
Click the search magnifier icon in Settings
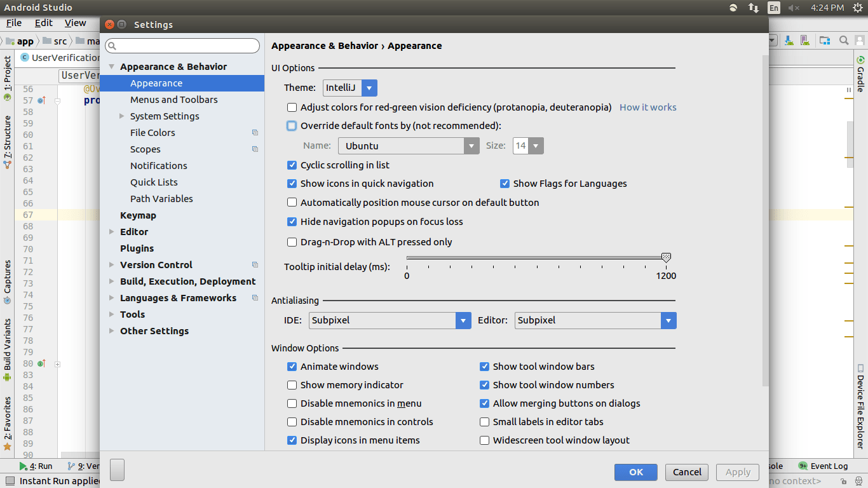pos(112,46)
